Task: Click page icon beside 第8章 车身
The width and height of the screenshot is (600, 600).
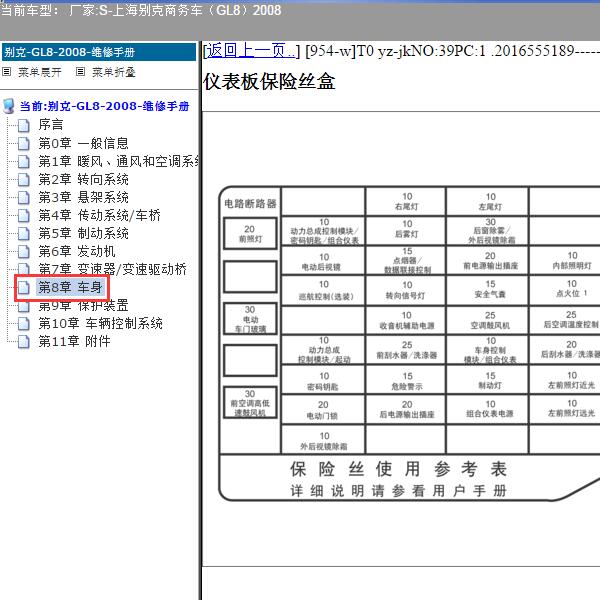Action: pos(24,287)
